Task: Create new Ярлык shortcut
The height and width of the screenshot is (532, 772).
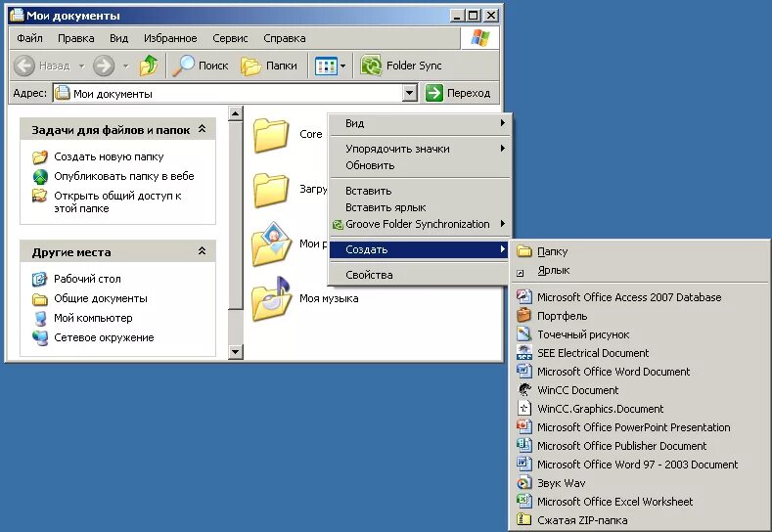Action: coord(640,270)
